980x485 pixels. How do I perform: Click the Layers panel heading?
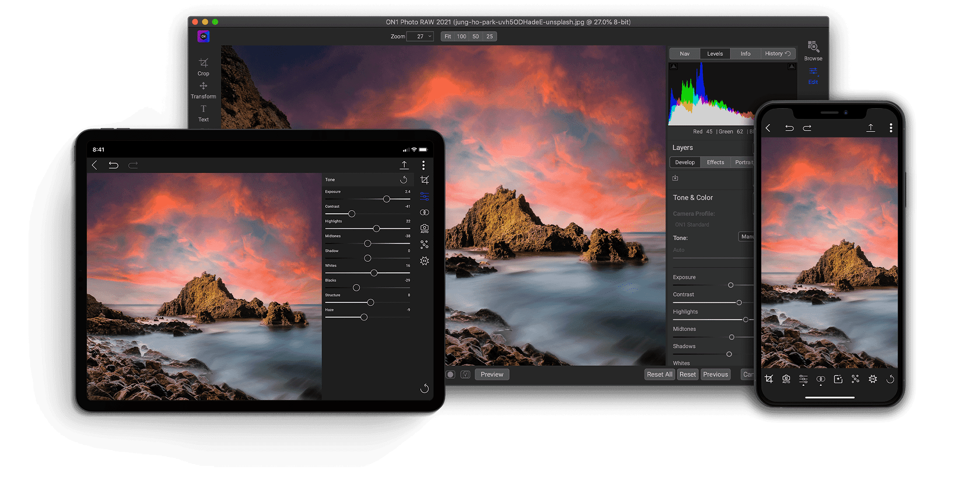(x=682, y=148)
